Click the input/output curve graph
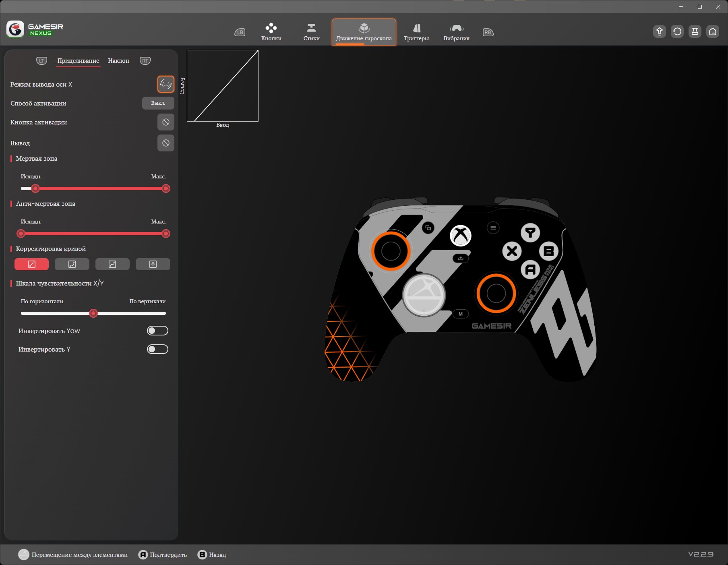 [x=223, y=86]
